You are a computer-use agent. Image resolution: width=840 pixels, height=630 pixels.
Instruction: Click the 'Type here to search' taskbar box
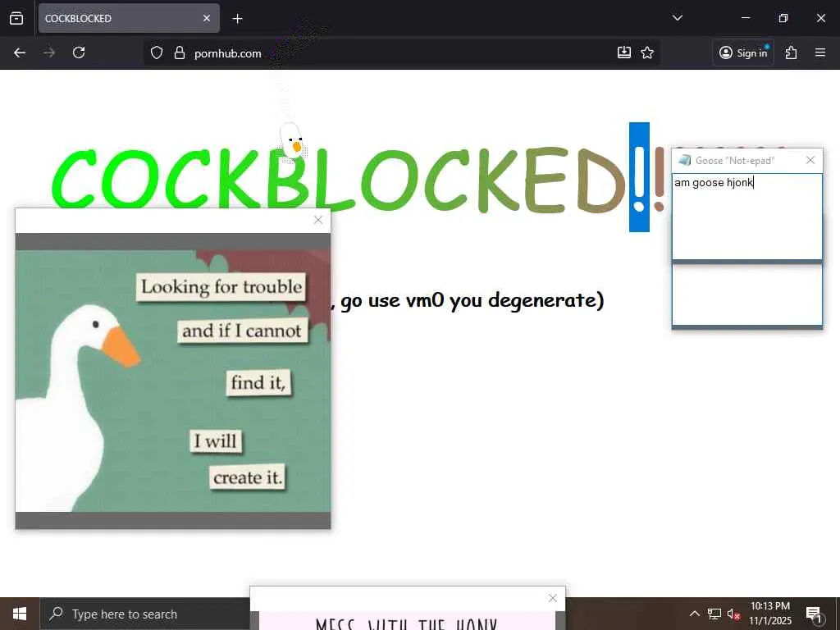[146, 614]
